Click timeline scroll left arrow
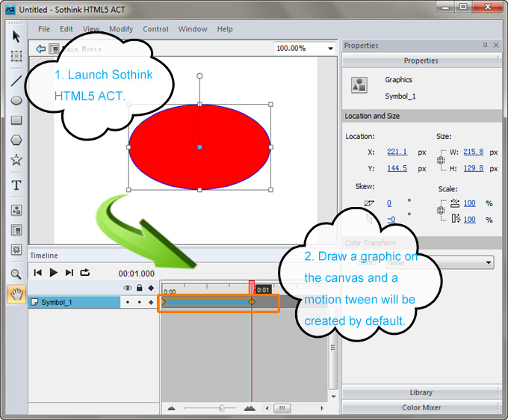 point(267,408)
